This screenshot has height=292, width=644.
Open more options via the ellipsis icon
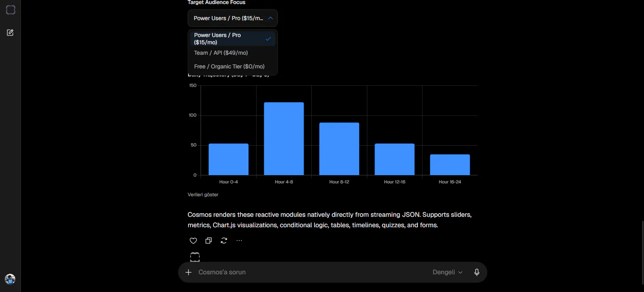239,241
